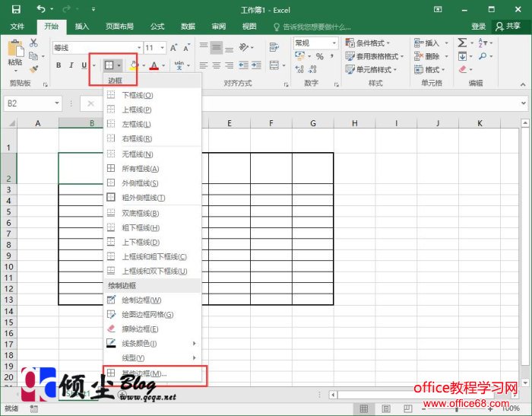Select column header H
The height and width of the screenshot is (416, 532).
[355, 123]
